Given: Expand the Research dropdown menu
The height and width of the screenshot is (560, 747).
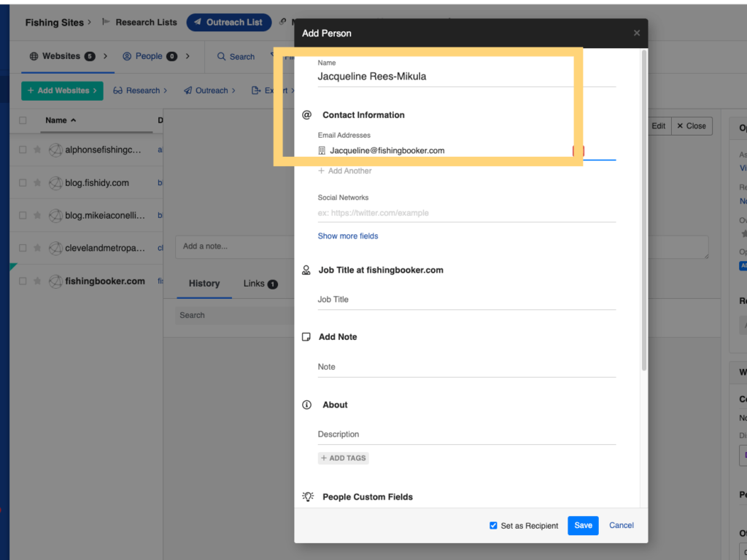Looking at the screenshot, I should (141, 90).
